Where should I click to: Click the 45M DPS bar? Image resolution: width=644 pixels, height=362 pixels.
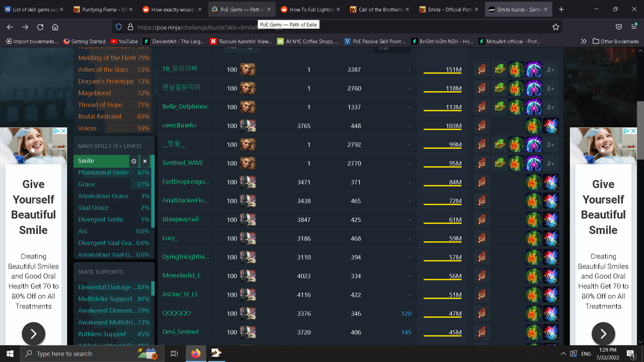pos(443,332)
